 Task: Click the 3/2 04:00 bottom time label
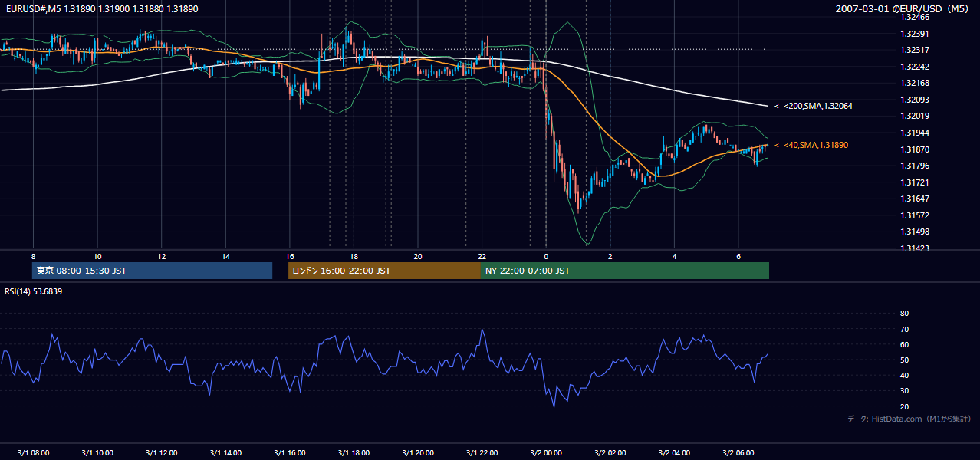point(674,453)
